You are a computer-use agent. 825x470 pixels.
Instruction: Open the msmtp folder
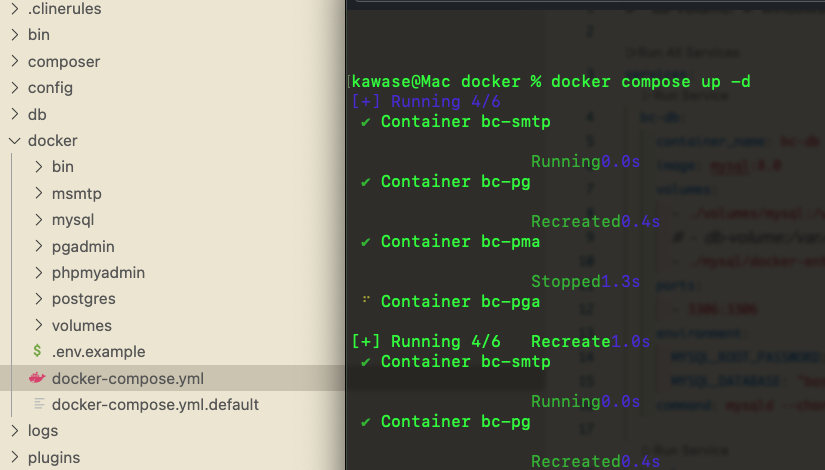76,193
